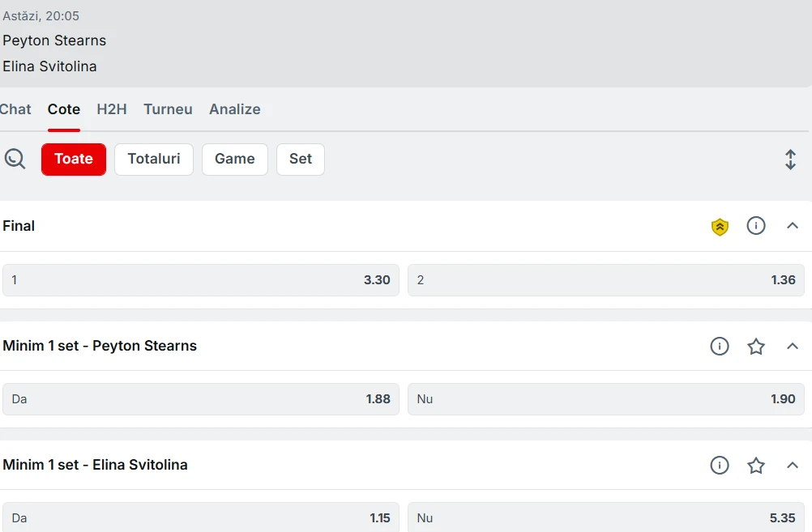The image size is (812, 532).
Task: Open info icon for Final market
Action: click(x=756, y=226)
